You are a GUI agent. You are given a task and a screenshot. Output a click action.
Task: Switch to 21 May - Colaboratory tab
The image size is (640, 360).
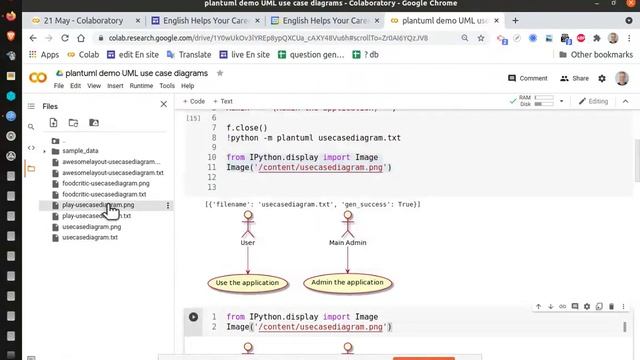(x=84, y=20)
